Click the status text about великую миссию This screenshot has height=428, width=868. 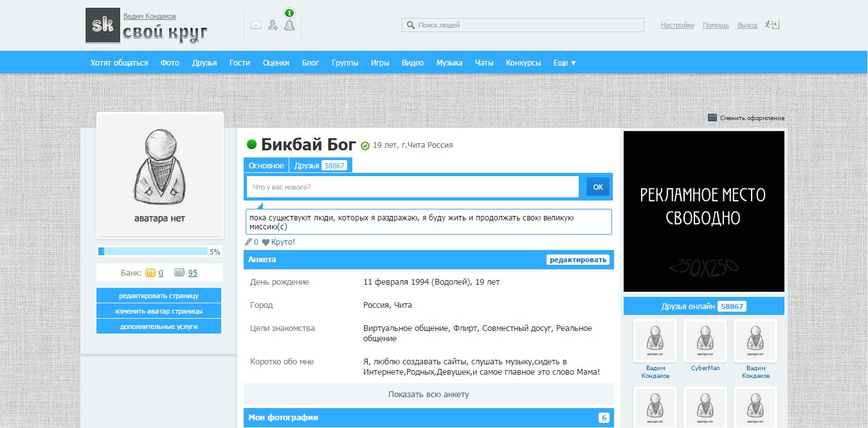pos(429,222)
